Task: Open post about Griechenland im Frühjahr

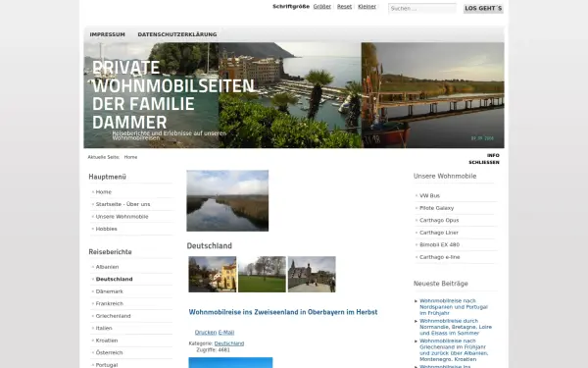Action: 454,350
